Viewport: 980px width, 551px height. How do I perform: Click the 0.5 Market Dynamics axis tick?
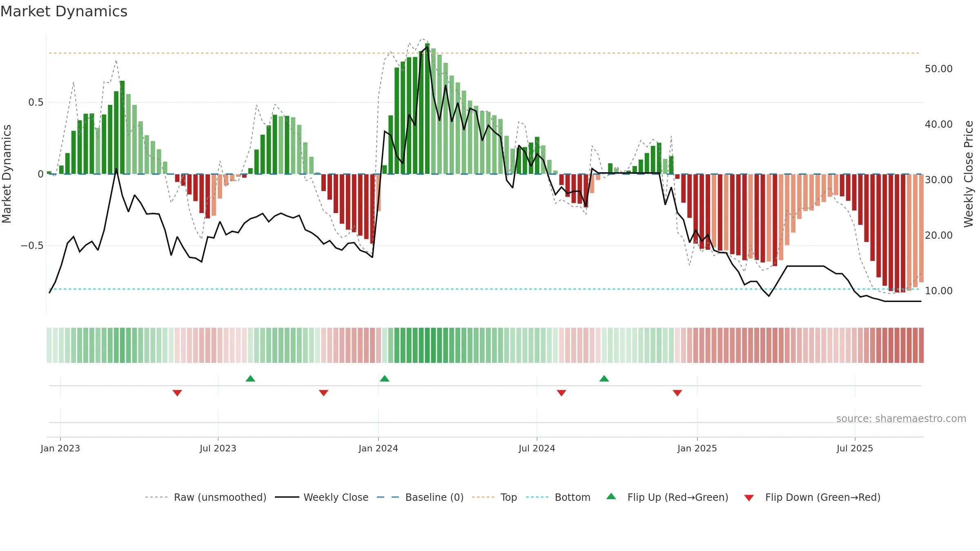click(x=36, y=102)
